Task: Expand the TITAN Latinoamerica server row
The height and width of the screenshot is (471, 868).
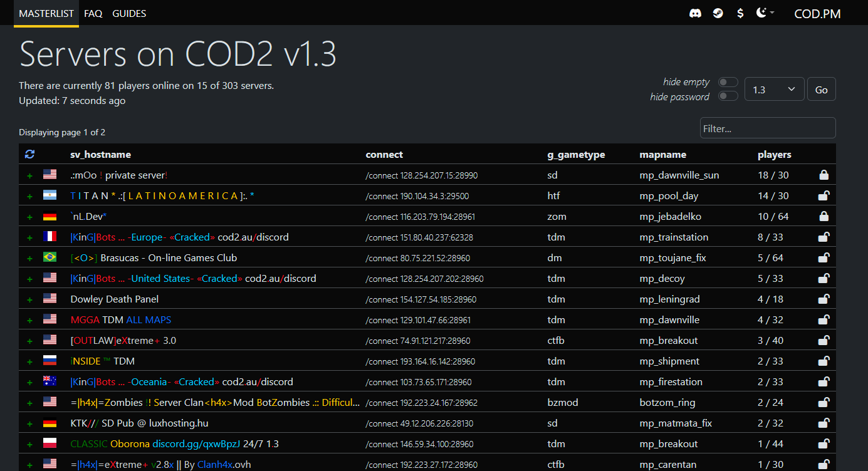Action: point(29,197)
